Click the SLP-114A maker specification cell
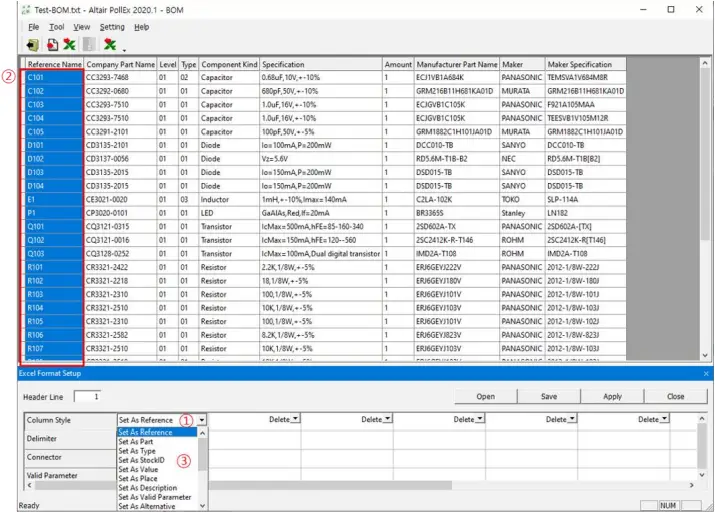715x513 pixels. [x=585, y=200]
